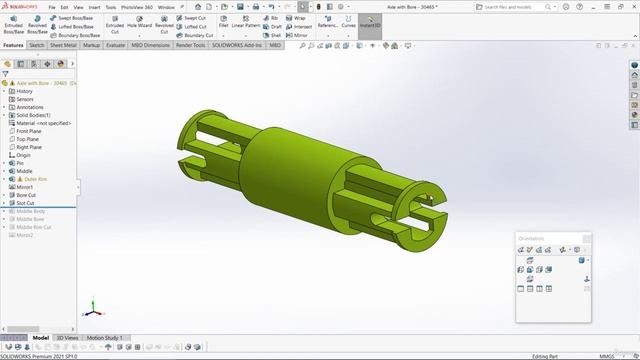Open the Motion Study 1 tab
Screen dimensions: 640x360
[104, 338]
